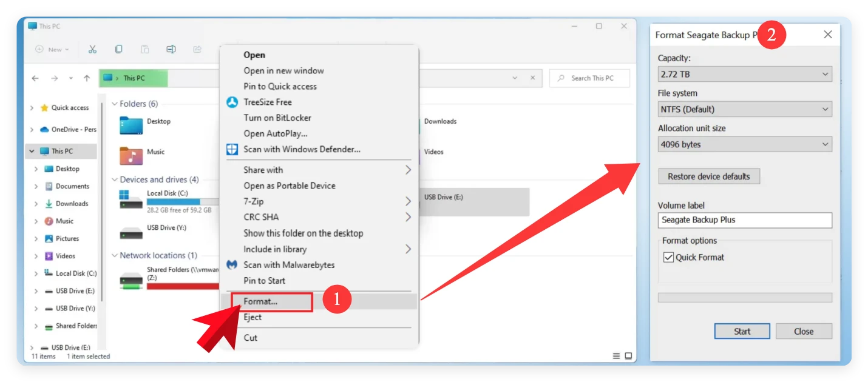Click the Start button in Format dialog
This screenshot has height=382, width=868.
[742, 331]
